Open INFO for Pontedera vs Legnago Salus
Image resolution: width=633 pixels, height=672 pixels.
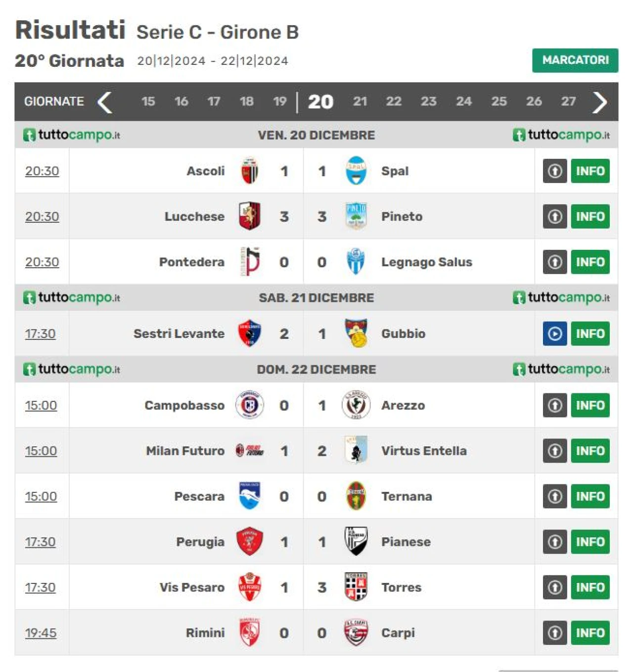(590, 262)
